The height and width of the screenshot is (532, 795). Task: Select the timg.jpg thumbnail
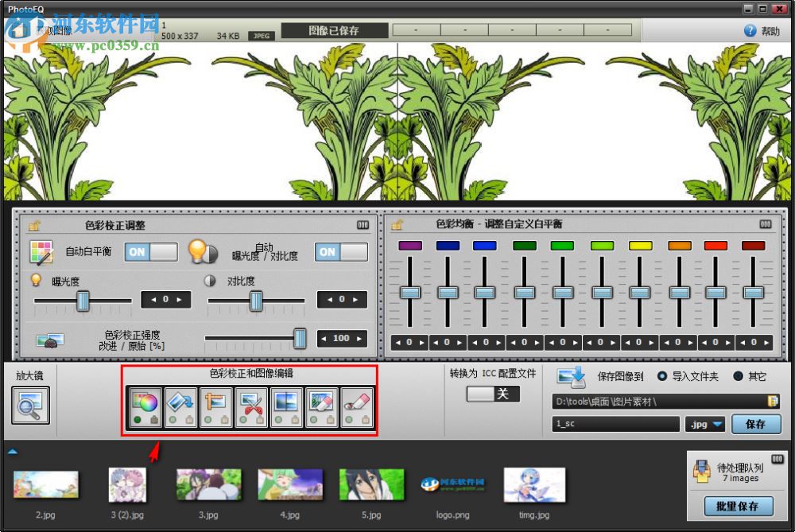534,484
